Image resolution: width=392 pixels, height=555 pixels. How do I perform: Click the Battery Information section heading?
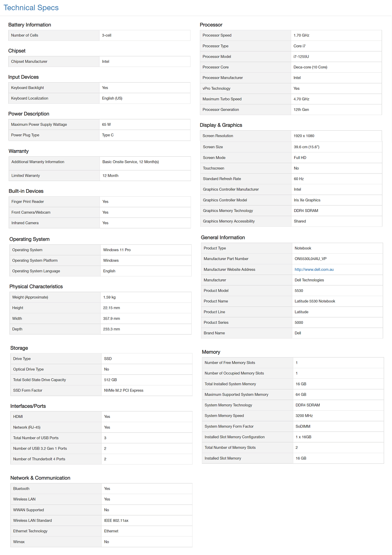[x=30, y=25]
